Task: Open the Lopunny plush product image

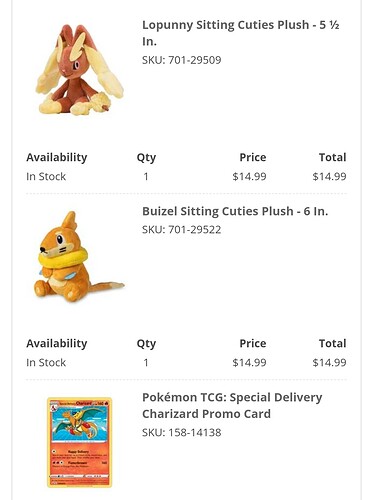Action: click(x=80, y=69)
